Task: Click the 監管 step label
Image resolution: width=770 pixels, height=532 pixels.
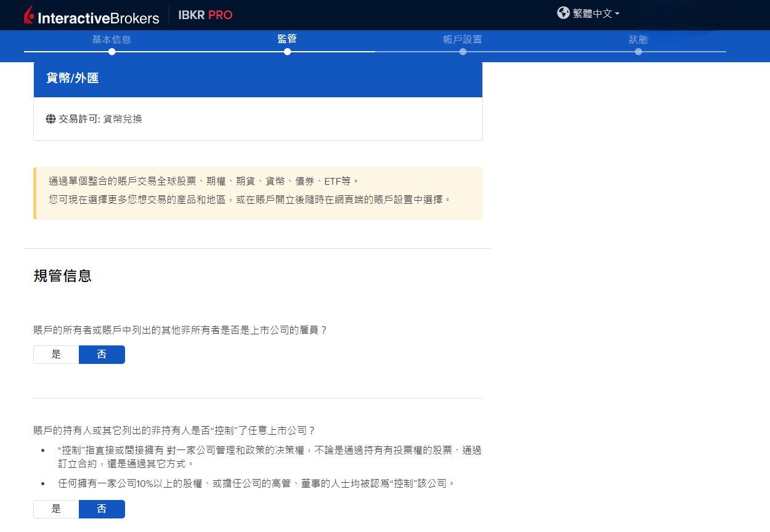Action: (287, 39)
